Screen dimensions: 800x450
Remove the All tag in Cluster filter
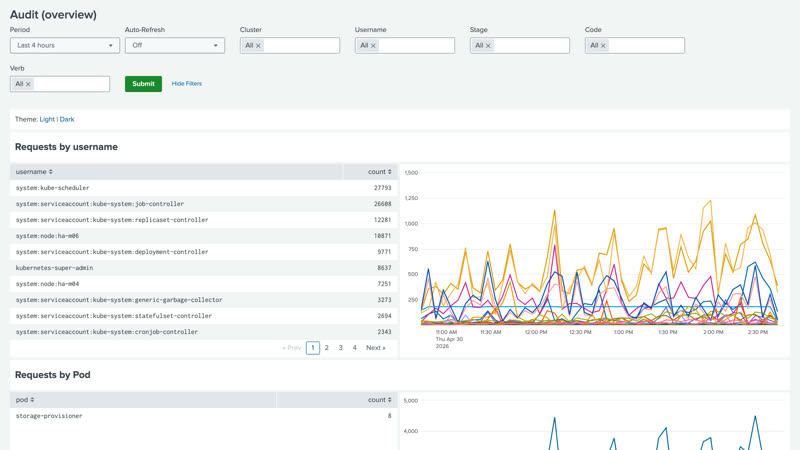click(258, 46)
